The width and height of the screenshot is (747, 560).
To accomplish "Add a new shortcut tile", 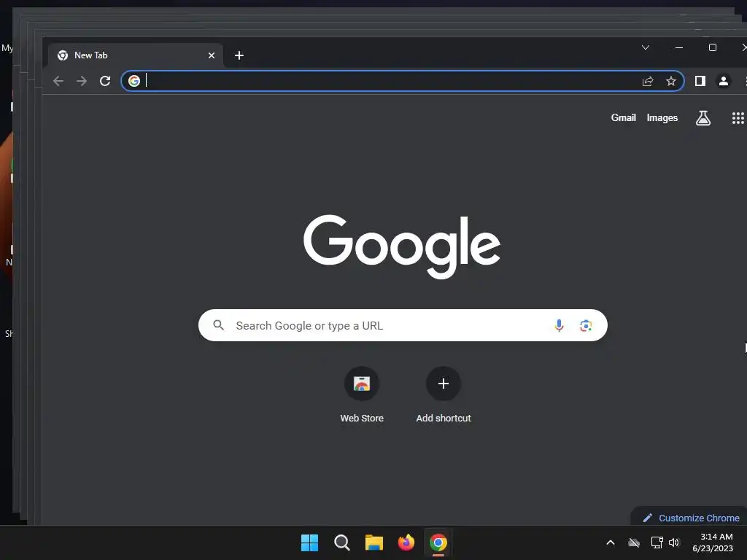I will click(x=443, y=394).
